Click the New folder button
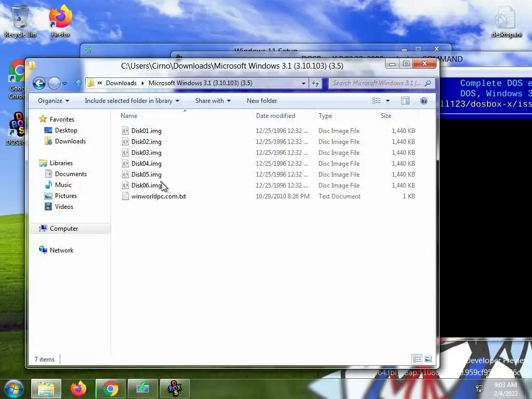 point(262,101)
